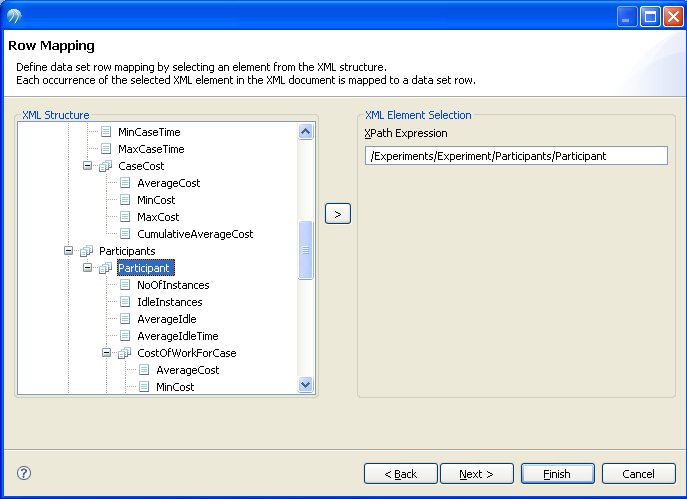Click the tree's scroll down arrow
Screen dimensions: 687x499
tap(305, 385)
